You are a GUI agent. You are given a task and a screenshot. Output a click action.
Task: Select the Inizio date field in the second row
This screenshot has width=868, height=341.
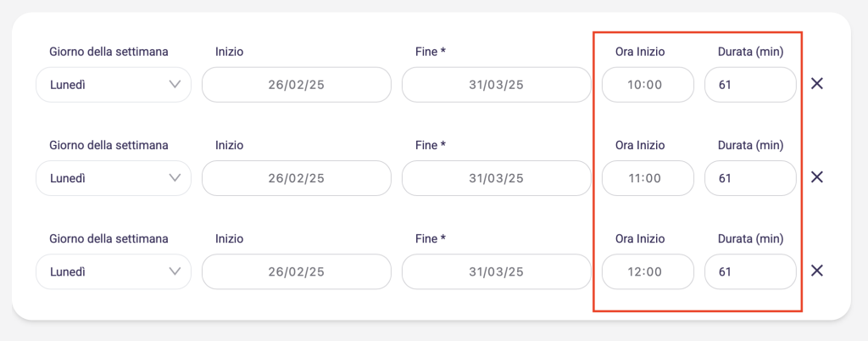click(x=297, y=178)
